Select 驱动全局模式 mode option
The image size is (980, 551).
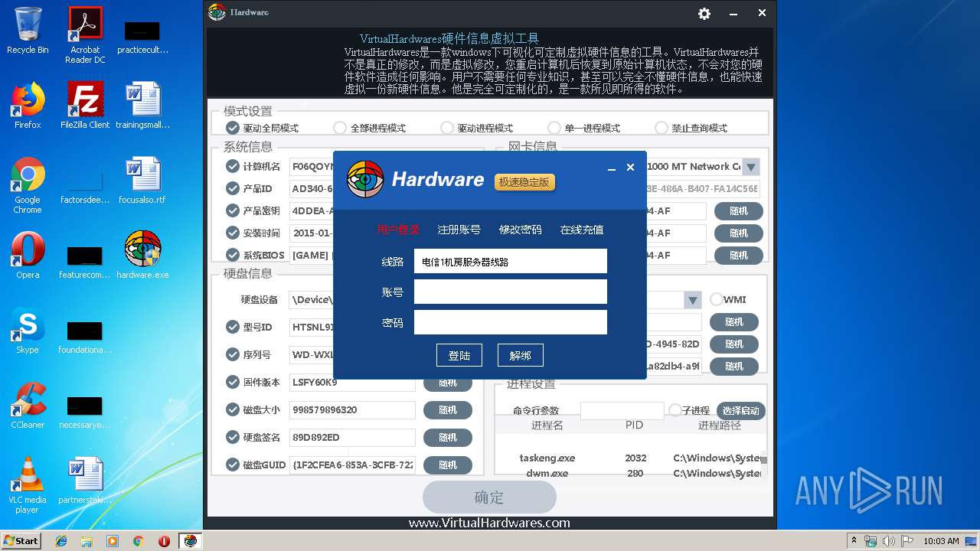(262, 128)
